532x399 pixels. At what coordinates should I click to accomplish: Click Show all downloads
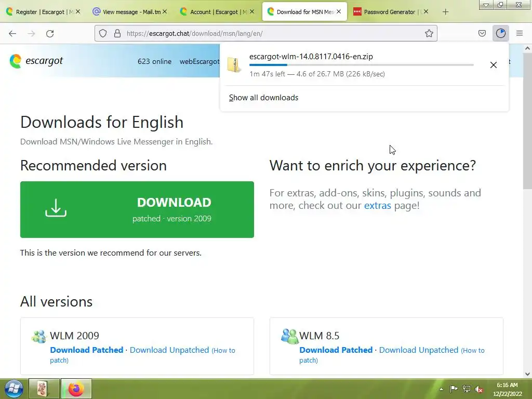(x=263, y=98)
